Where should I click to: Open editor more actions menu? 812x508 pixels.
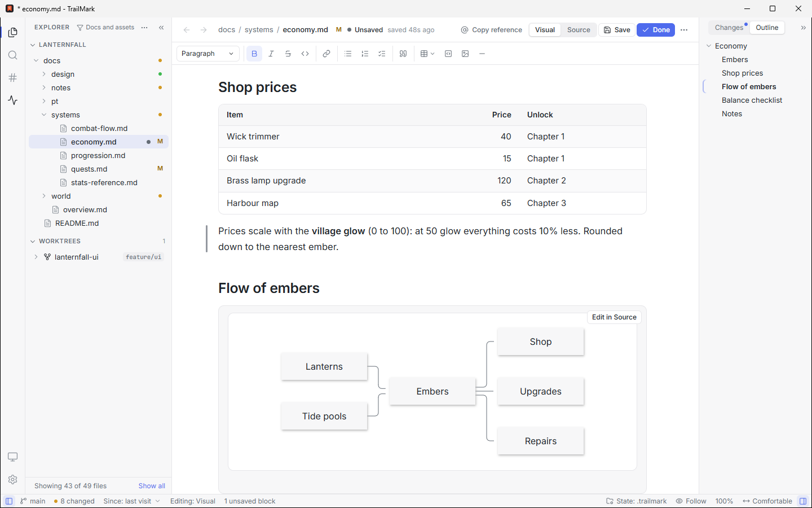click(x=684, y=30)
